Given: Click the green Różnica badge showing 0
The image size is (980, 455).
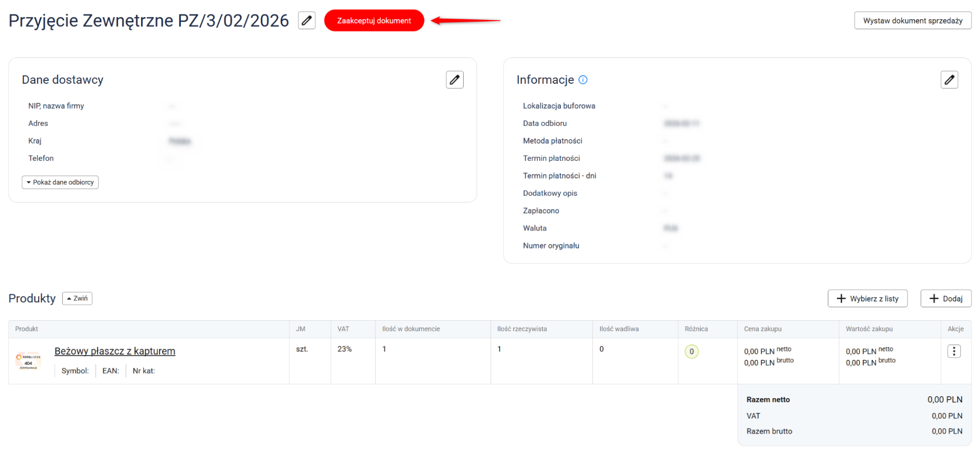Looking at the screenshot, I should (691, 351).
